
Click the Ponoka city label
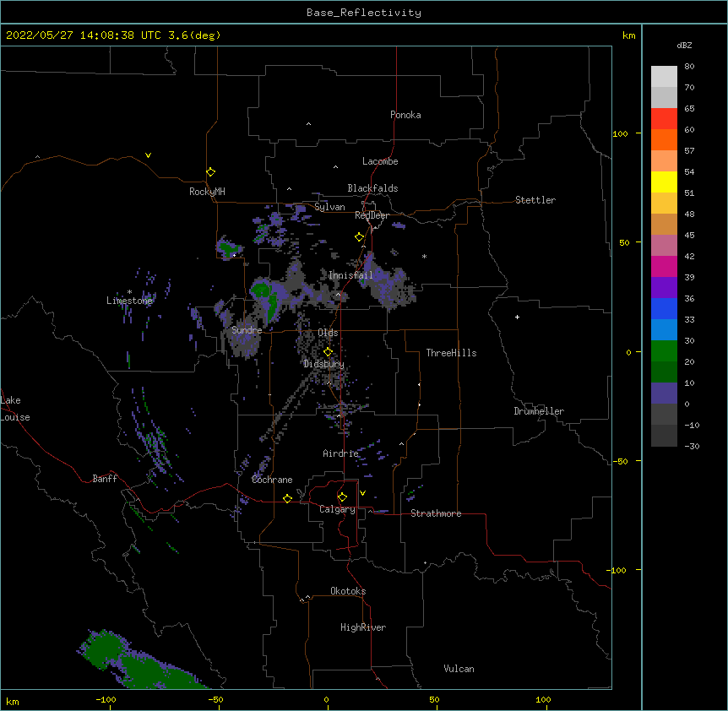[x=405, y=115]
